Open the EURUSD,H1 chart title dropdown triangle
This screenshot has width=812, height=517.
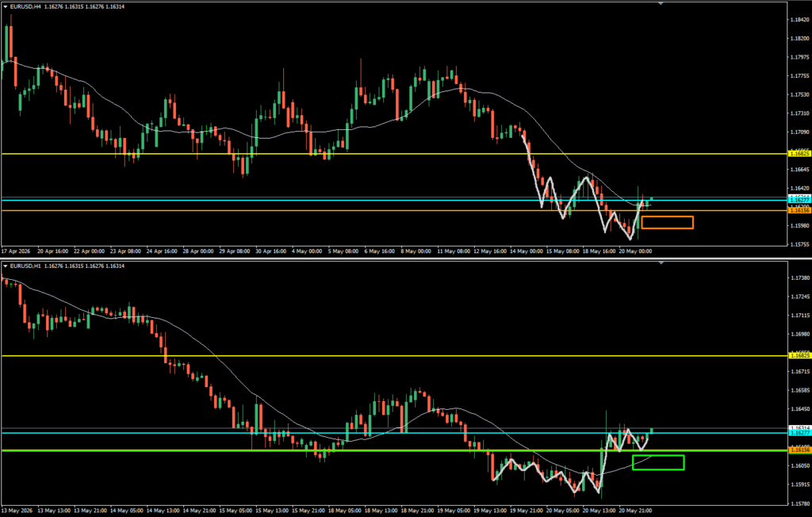pos(6,266)
